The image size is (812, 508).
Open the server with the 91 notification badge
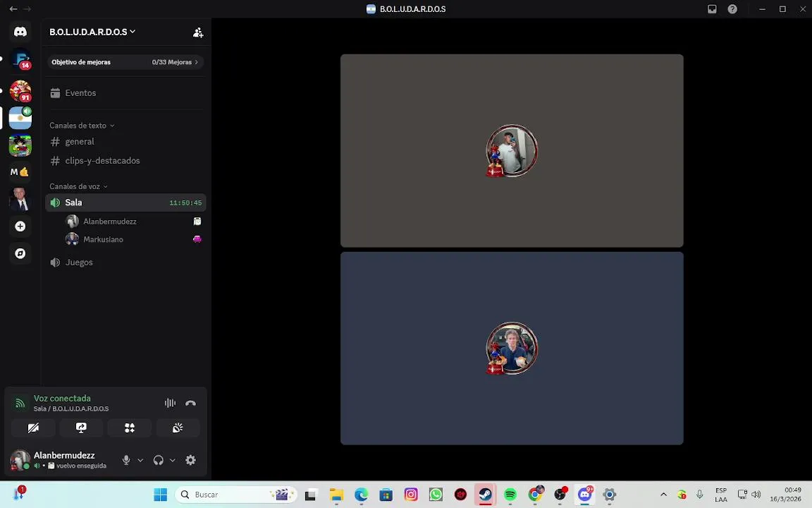(x=20, y=91)
